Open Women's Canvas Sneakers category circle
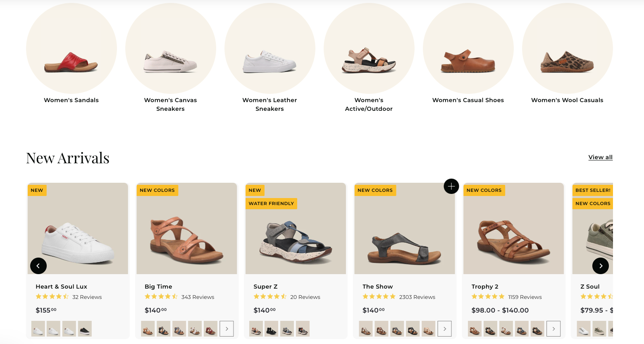This screenshot has width=644, height=344. pos(171,49)
